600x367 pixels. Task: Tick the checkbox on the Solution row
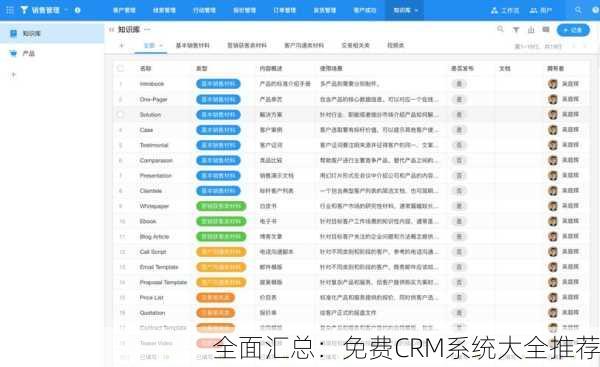tap(121, 114)
